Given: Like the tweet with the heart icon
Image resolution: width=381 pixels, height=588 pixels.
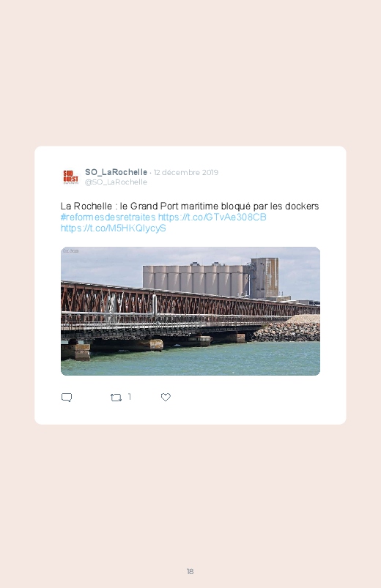Looking at the screenshot, I should [x=166, y=397].
